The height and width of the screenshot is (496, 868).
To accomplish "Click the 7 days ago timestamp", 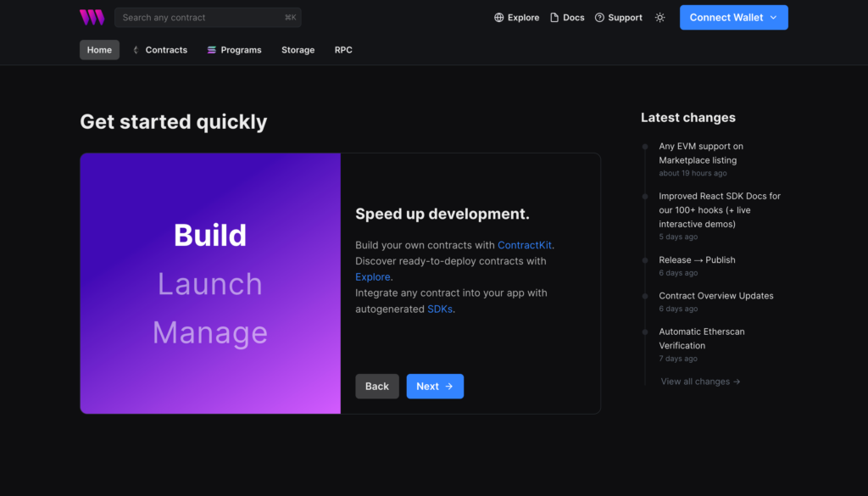I will tap(678, 359).
